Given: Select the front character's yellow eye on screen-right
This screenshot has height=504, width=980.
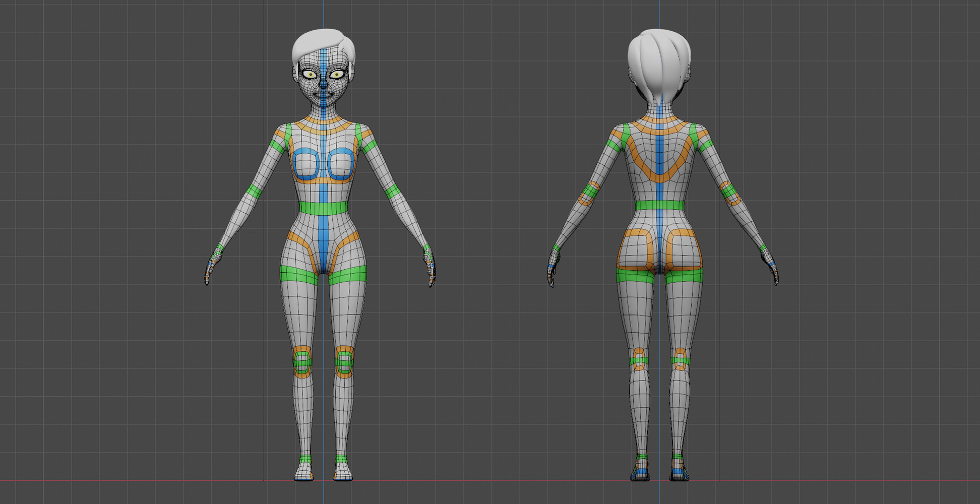Looking at the screenshot, I should click(x=337, y=75).
